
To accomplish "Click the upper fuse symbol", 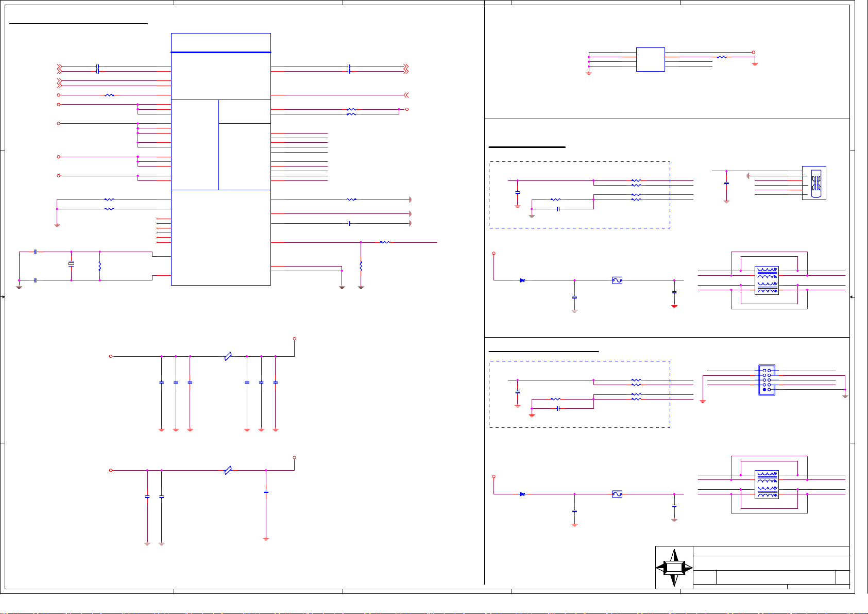I will coord(617,280).
